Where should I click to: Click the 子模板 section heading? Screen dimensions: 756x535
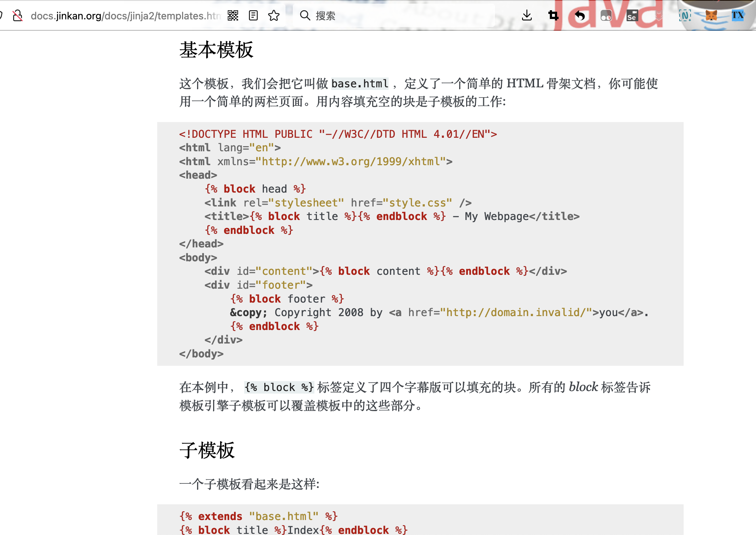(207, 450)
